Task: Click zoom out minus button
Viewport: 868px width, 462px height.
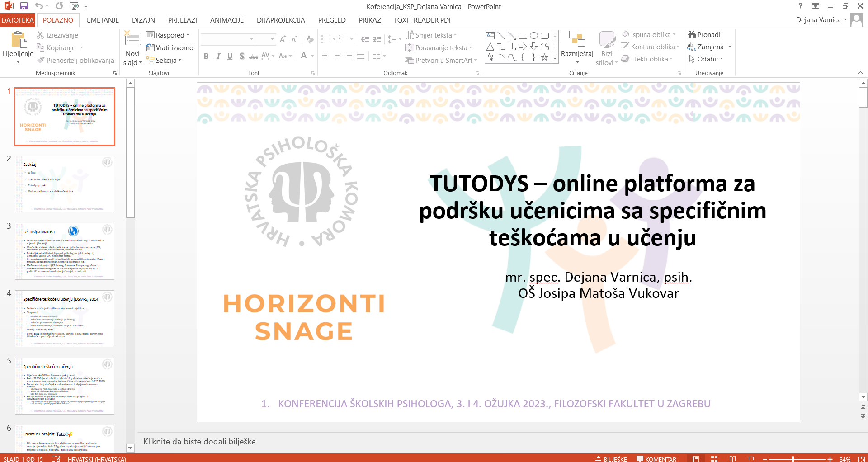Action: tap(765, 459)
